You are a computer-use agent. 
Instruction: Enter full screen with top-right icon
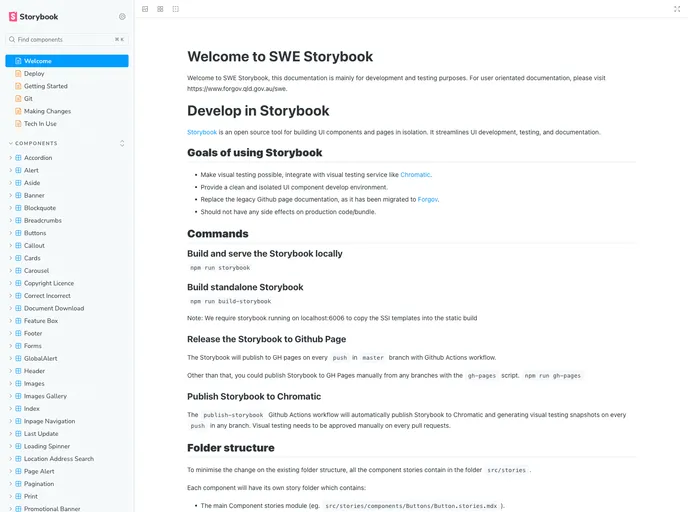click(x=677, y=9)
